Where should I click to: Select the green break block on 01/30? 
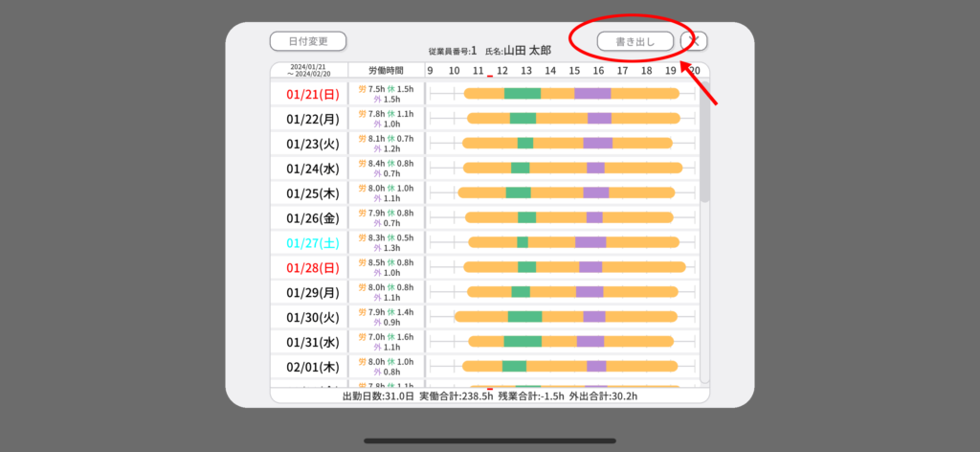524,317
